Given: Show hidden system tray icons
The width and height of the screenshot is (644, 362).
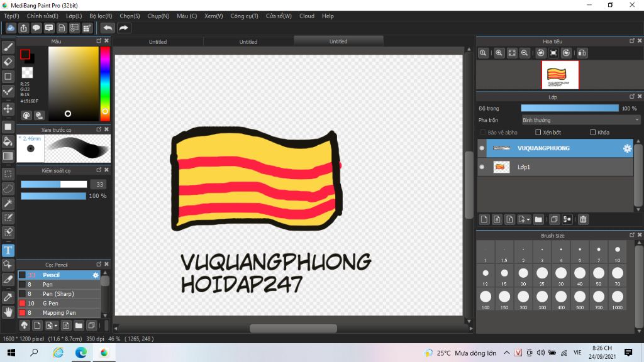Looking at the screenshot, I should (507, 353).
